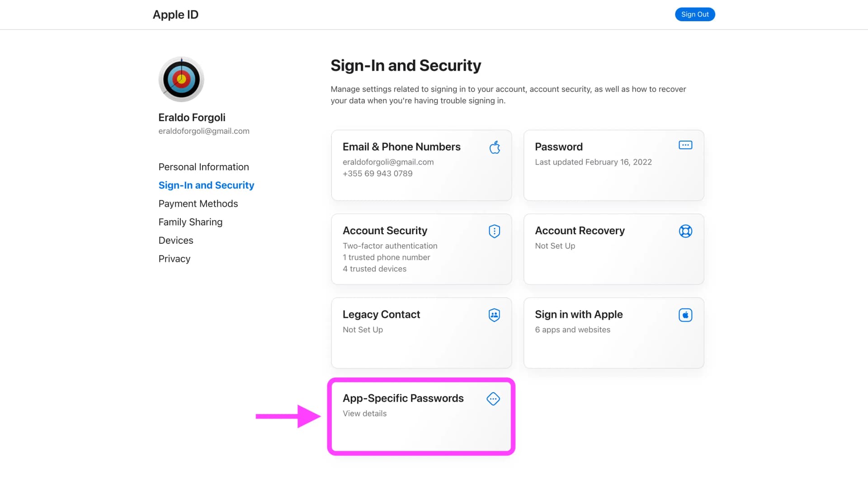Viewport: 868px width, 492px height.
Task: Go to Payment Methods
Action: (x=198, y=204)
